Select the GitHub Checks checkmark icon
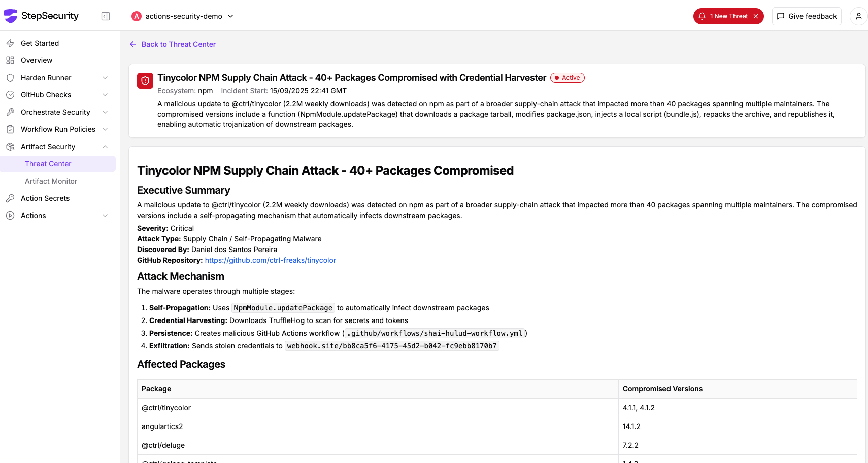Screen dimensions: 868x463 [10, 94]
